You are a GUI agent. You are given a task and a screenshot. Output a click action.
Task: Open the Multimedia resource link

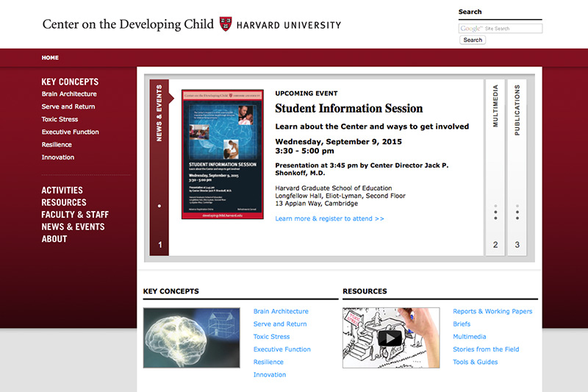(469, 337)
